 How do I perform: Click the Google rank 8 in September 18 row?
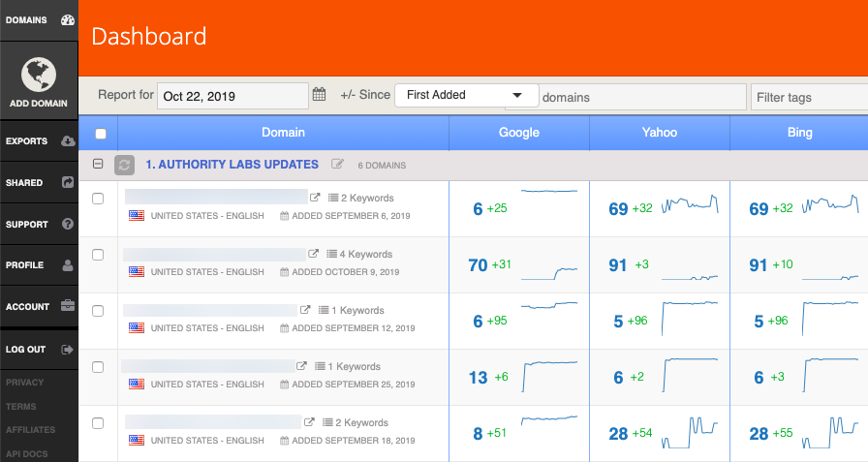[478, 434]
